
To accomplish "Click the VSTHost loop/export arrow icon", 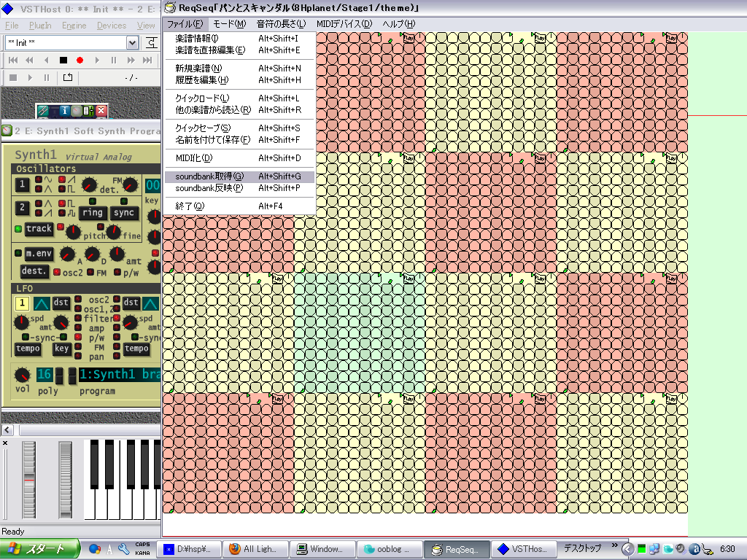I will [68, 77].
